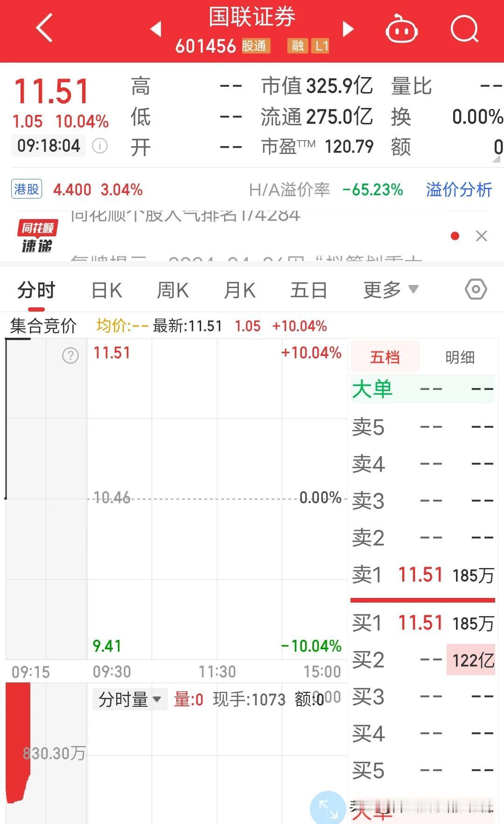
Task: Switch to the previous stock with left triangle
Action: click(x=156, y=29)
